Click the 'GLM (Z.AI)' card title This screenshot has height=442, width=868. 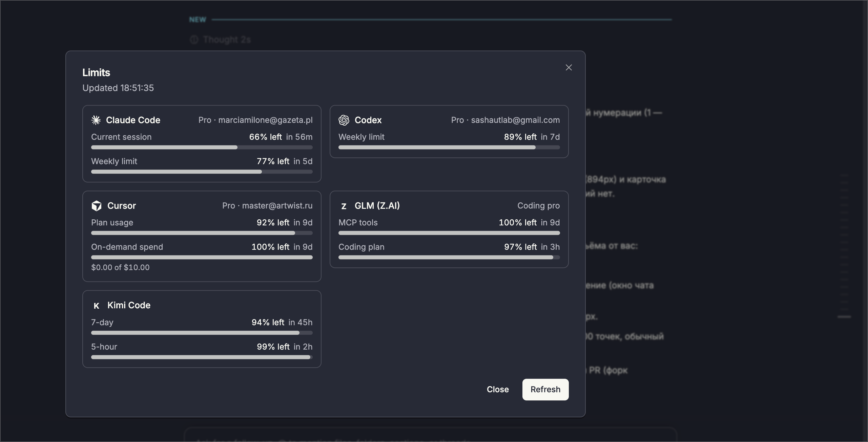(x=377, y=206)
